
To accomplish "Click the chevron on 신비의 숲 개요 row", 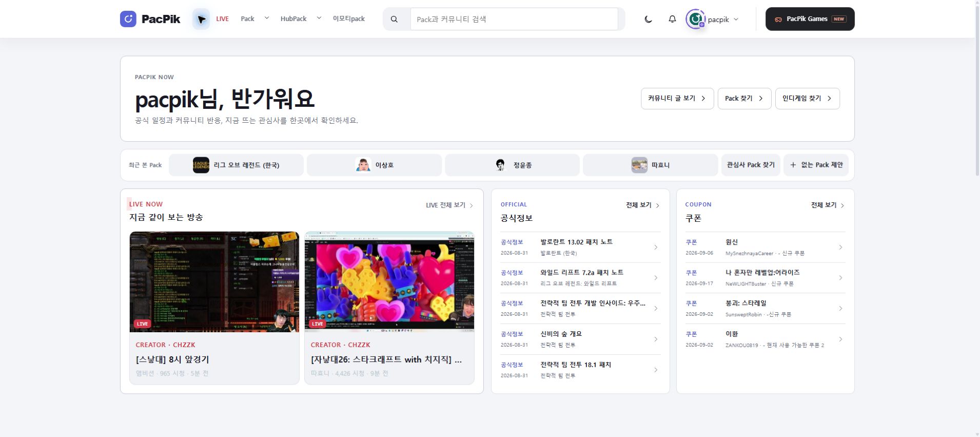I will click(x=656, y=339).
